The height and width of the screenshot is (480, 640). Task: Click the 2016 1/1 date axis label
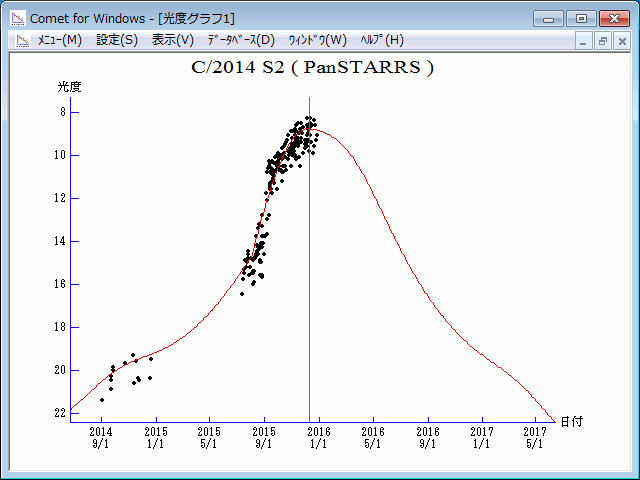point(319,438)
